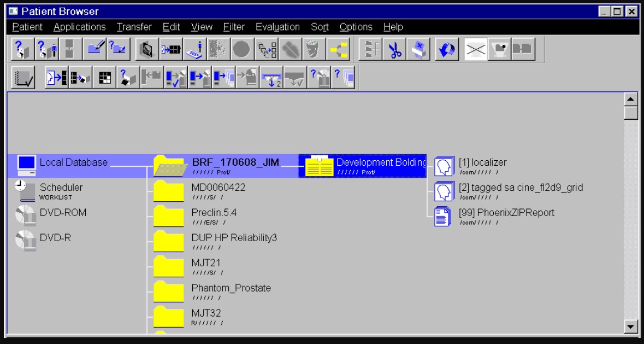This screenshot has width=644, height=344.
Task: Open the Evaluation menu
Action: pyautogui.click(x=277, y=27)
